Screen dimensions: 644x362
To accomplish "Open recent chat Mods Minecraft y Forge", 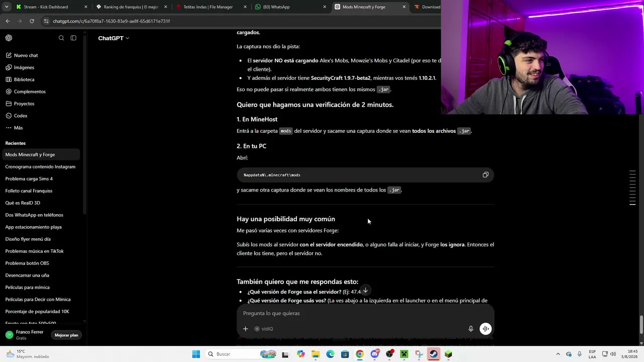I will 41,154.
